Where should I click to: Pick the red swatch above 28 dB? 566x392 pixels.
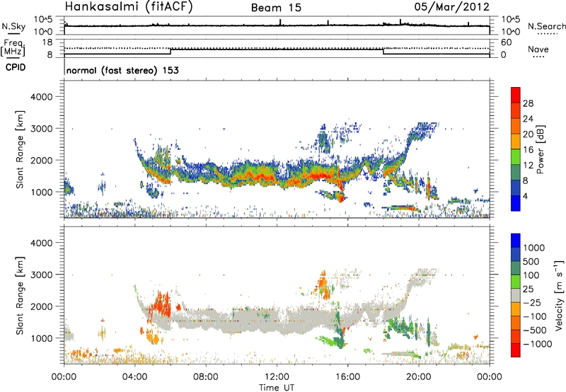point(516,95)
